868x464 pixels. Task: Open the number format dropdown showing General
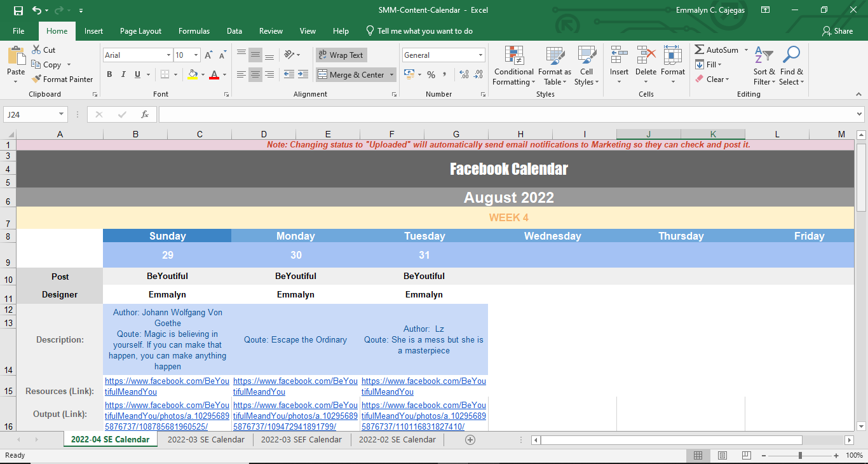(480, 55)
